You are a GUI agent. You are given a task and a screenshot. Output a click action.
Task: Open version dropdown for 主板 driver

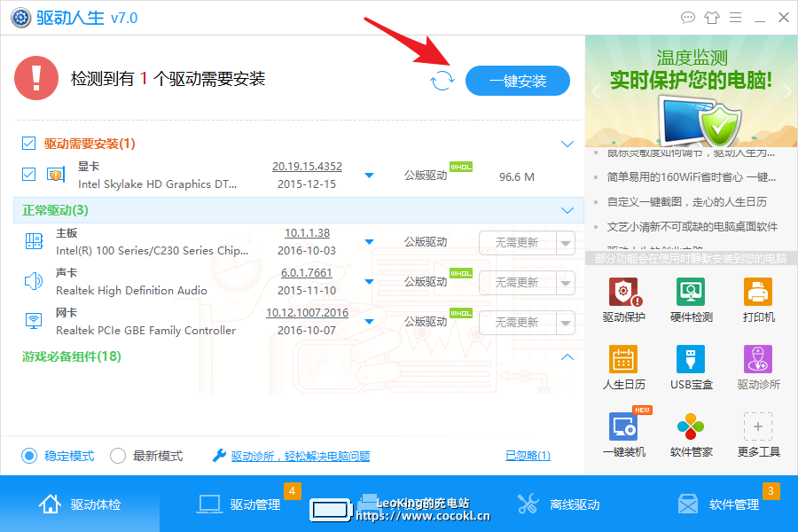(370, 241)
